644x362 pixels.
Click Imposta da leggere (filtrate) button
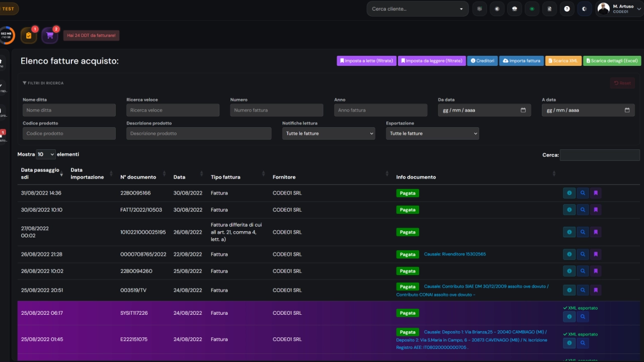point(432,61)
